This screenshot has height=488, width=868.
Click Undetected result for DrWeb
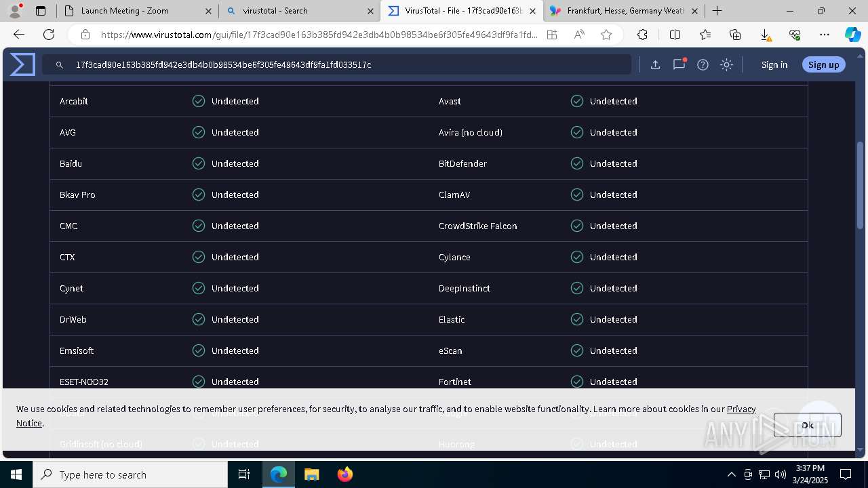[x=235, y=319]
